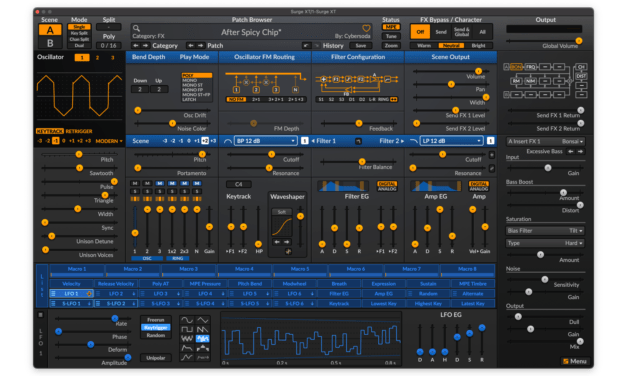The height and width of the screenshot is (376, 627).
Task: Open the patch search magnifier icon
Action: click(136, 28)
